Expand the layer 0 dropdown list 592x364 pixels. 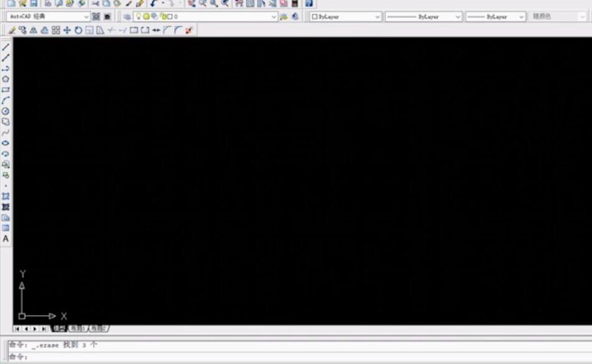(x=274, y=17)
